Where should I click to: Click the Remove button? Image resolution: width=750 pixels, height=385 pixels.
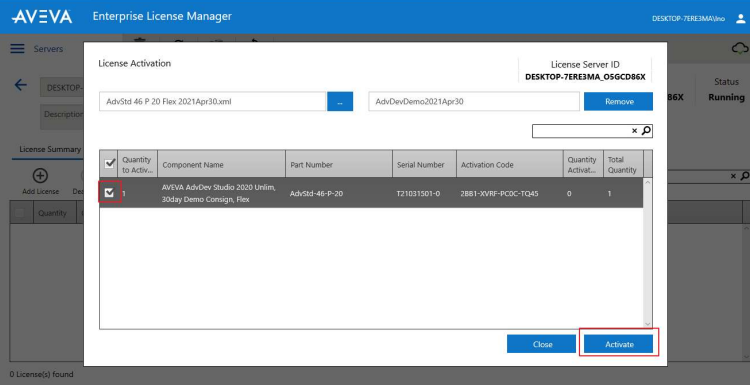618,101
